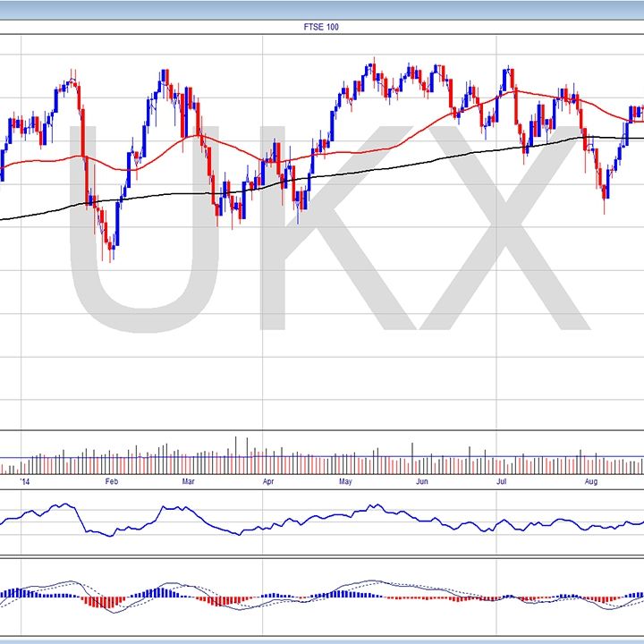Click the Jun label on the date axis
This screenshot has height=644, width=644.
[424, 480]
